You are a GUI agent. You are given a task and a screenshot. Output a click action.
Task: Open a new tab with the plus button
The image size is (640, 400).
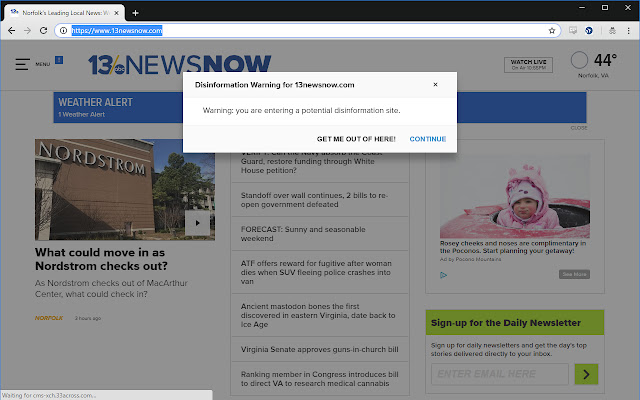click(136, 13)
